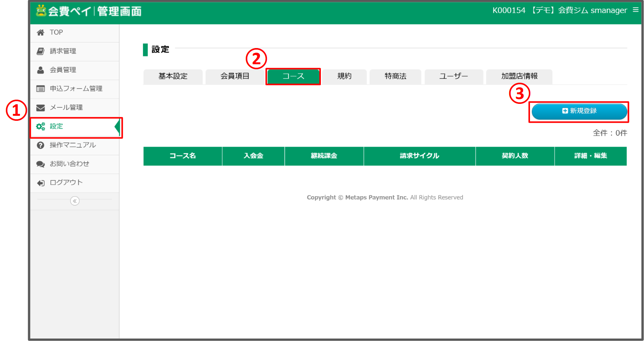Click the コース名 column header

[x=183, y=156]
